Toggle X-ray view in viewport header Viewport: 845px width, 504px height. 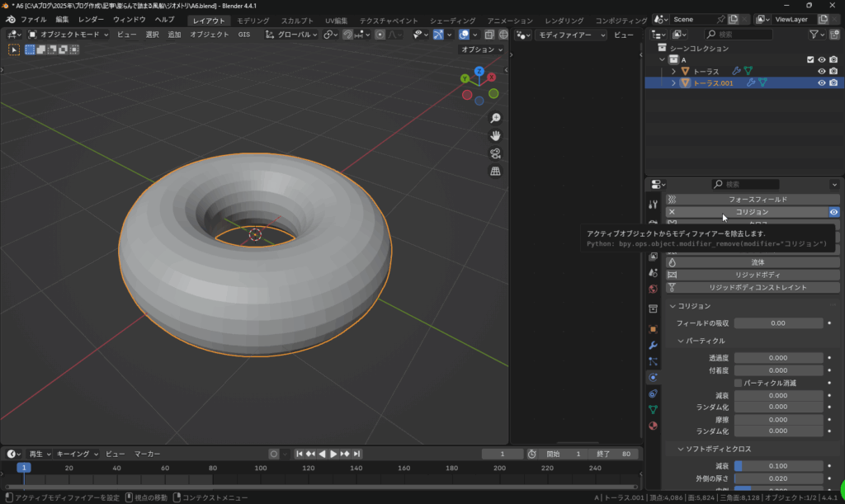(x=489, y=35)
